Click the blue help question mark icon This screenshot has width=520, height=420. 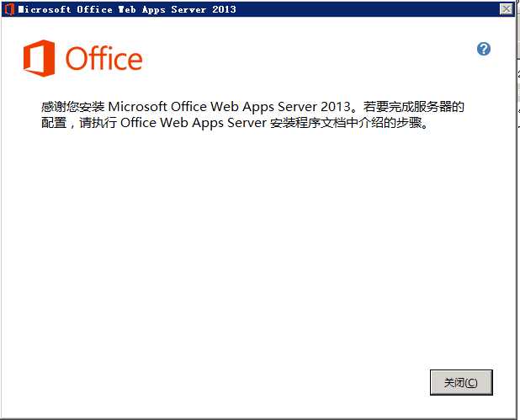click(484, 49)
